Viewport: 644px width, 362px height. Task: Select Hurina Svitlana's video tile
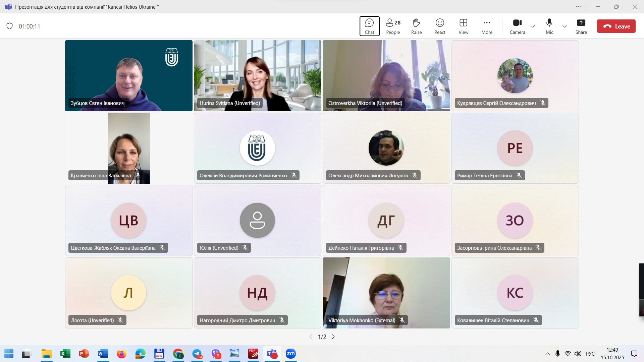[x=257, y=76]
